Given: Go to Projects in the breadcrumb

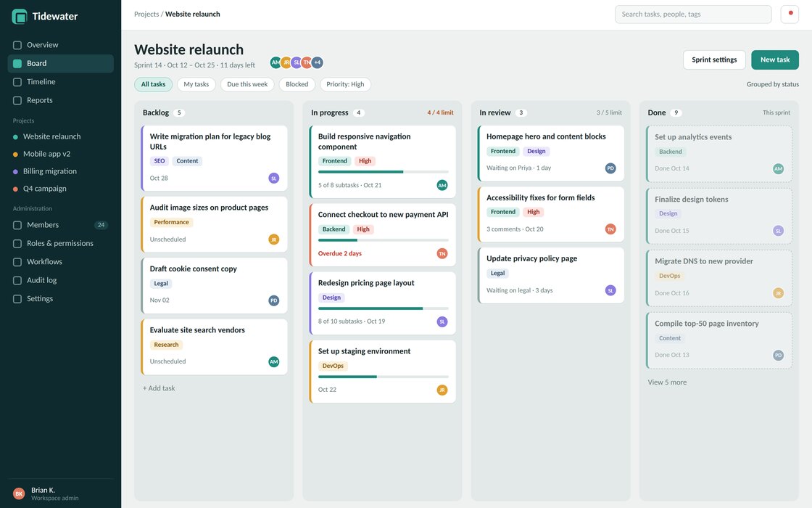Looking at the screenshot, I should (x=146, y=14).
